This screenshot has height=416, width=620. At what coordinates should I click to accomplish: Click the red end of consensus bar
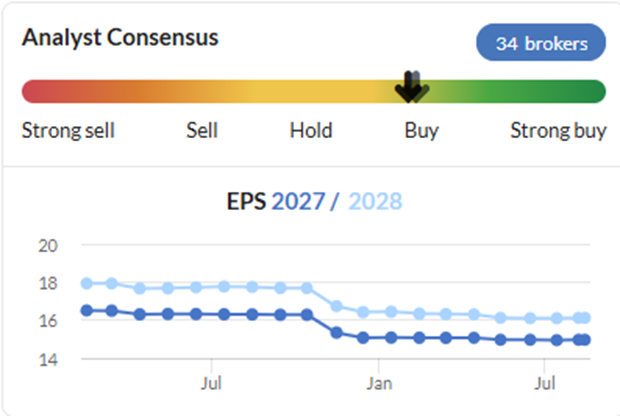point(34,92)
